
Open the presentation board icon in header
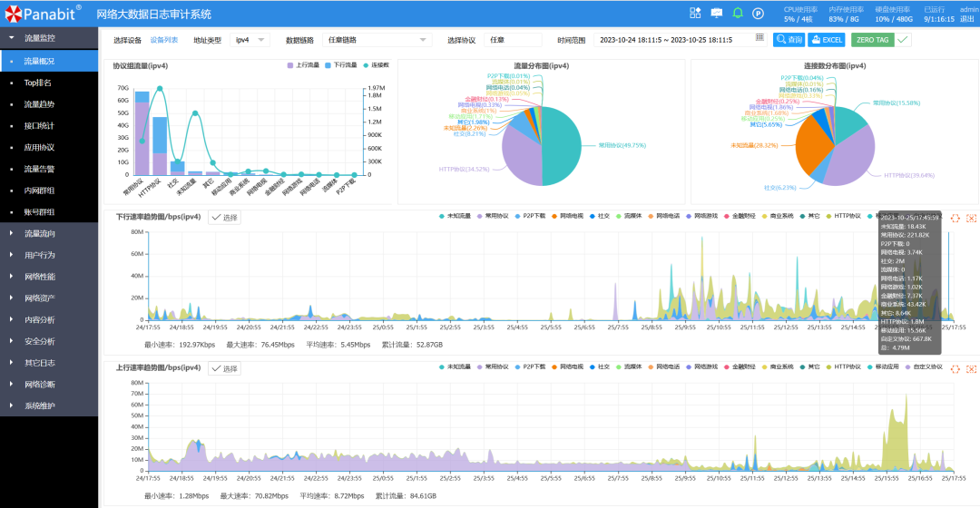[x=716, y=13]
